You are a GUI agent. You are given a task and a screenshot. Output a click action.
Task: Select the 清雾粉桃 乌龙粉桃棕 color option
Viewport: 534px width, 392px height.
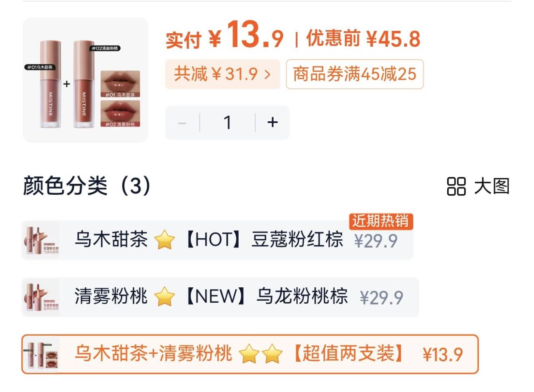coord(220,297)
